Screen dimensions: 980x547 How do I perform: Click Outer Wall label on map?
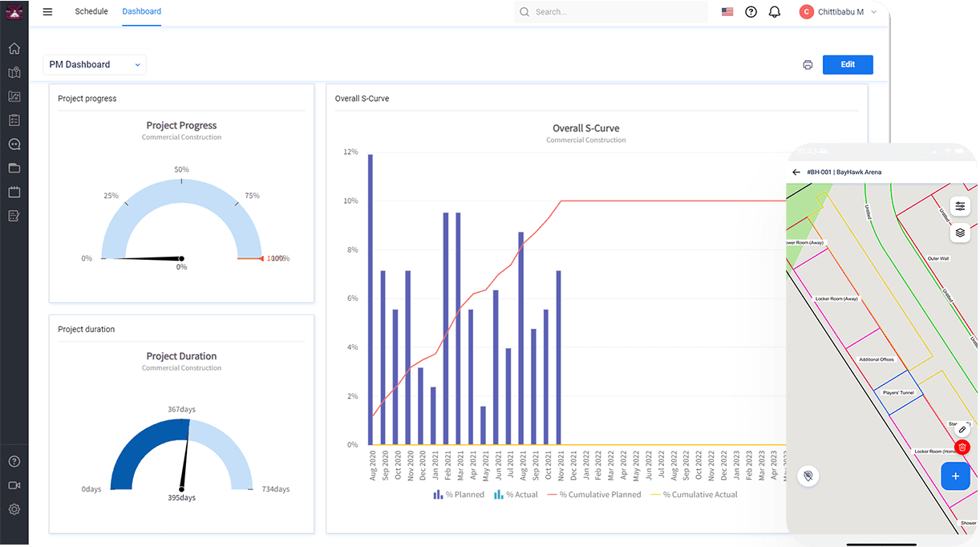click(938, 258)
